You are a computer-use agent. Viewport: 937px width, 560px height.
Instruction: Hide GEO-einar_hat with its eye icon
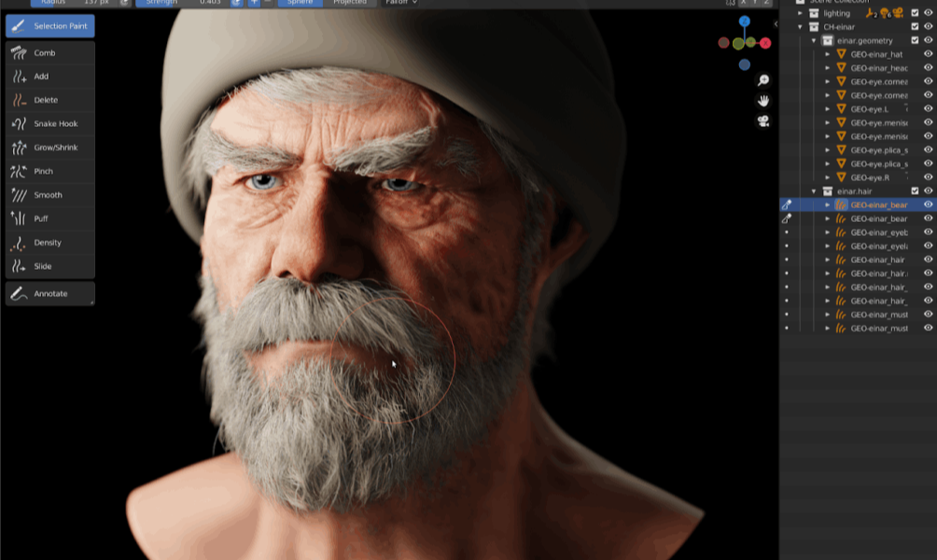(928, 54)
